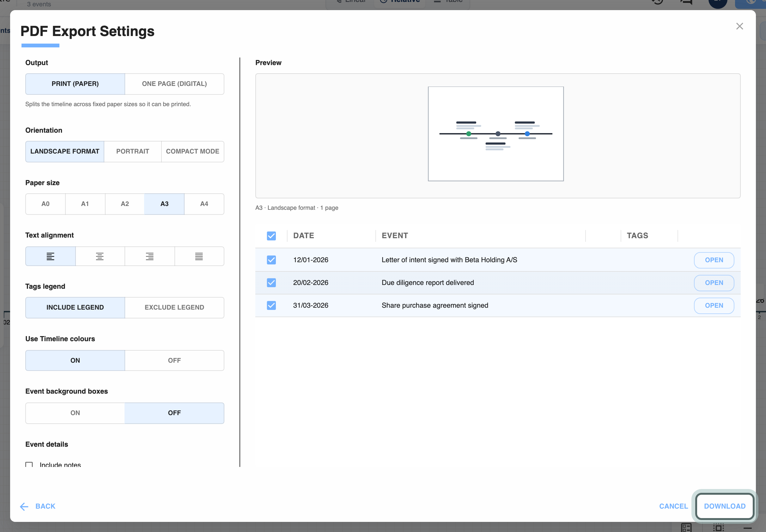The width and height of the screenshot is (766, 532).
Task: Click the DATE column header
Action: tap(304, 236)
